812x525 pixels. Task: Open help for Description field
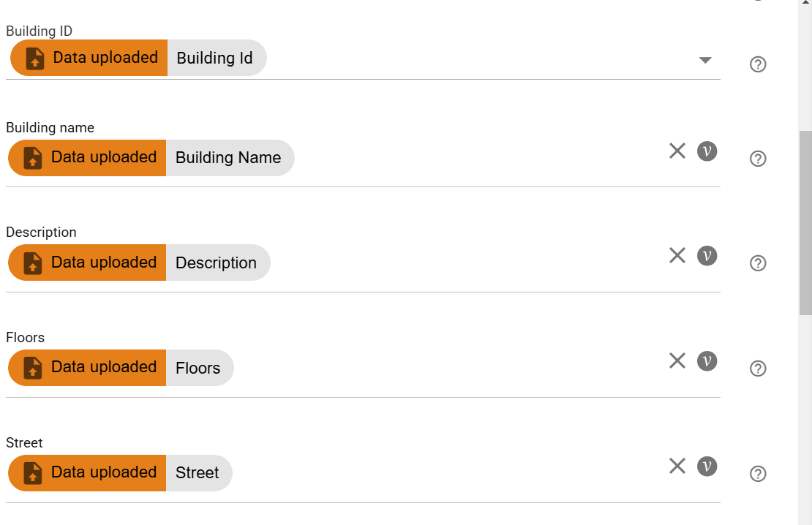pos(758,263)
